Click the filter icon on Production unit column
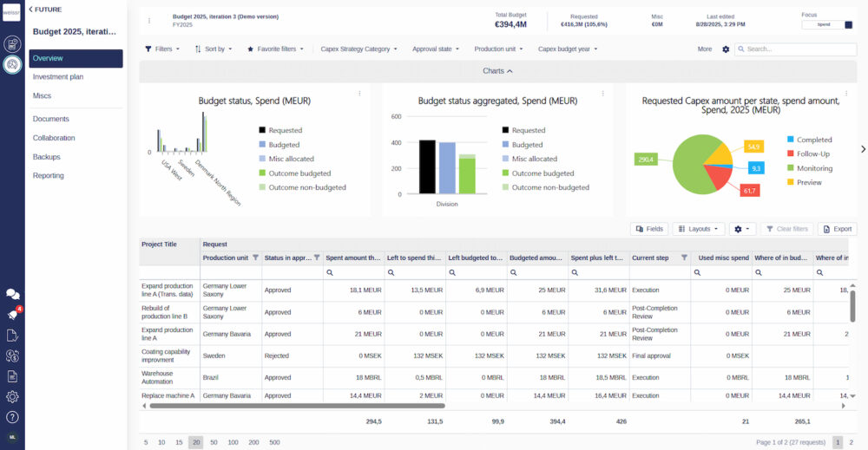 [255, 258]
